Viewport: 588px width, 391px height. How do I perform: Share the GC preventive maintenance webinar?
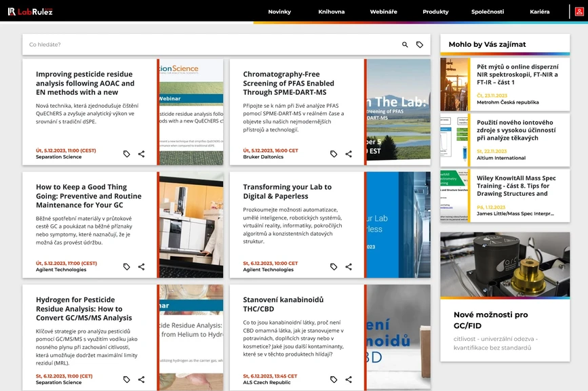[141, 267]
